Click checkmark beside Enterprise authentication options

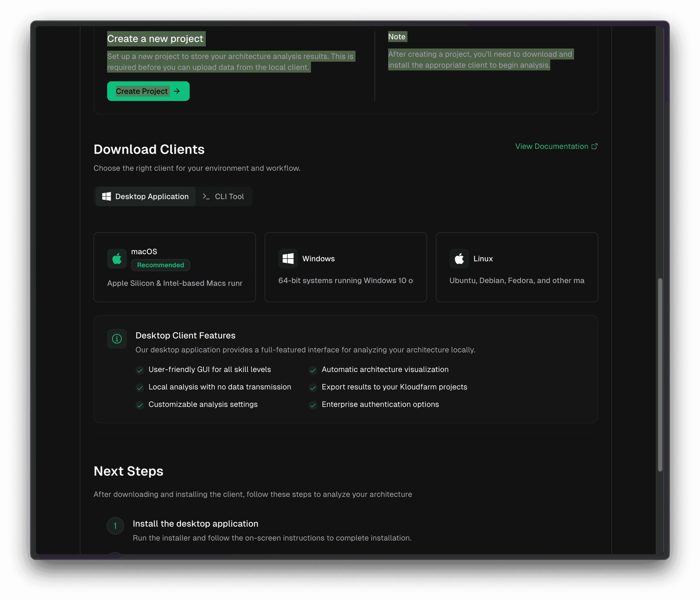click(x=313, y=405)
